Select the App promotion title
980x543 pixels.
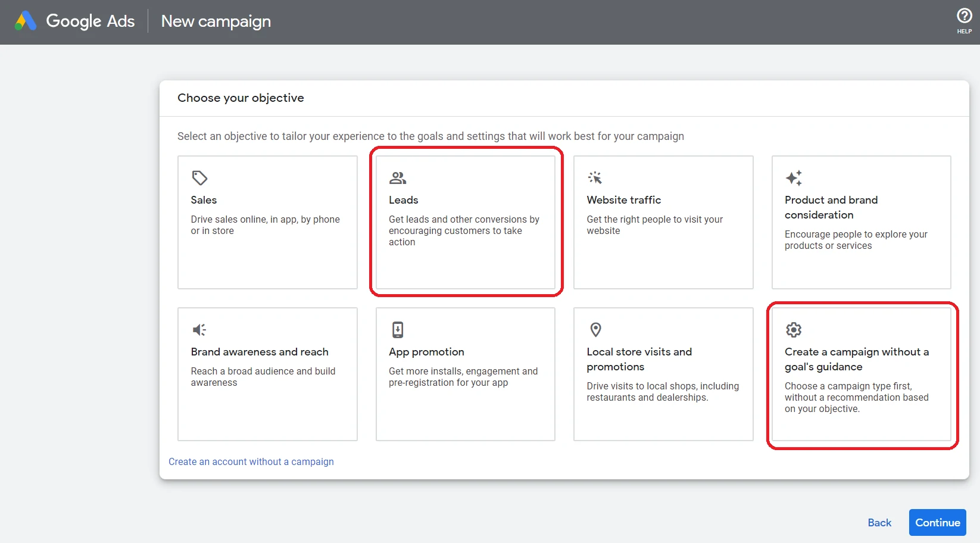(x=426, y=352)
